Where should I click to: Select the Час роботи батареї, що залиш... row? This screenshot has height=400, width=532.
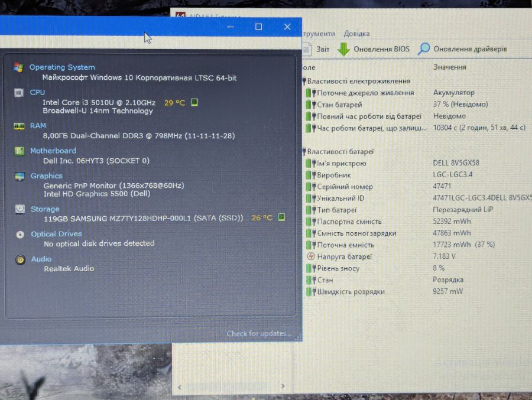click(416, 128)
